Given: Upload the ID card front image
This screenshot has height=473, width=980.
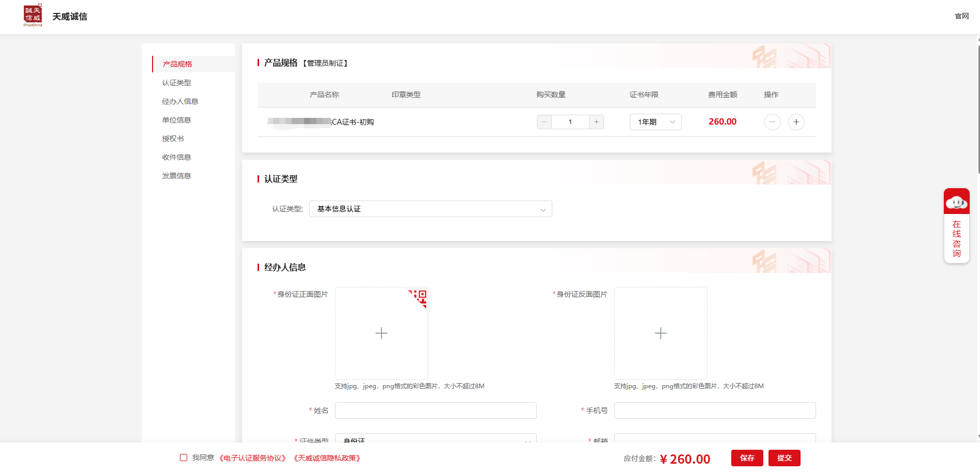Looking at the screenshot, I should [381, 333].
